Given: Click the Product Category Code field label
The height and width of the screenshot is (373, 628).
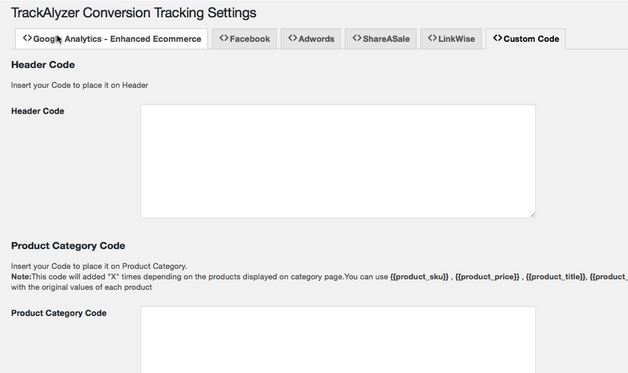Looking at the screenshot, I should [x=59, y=313].
